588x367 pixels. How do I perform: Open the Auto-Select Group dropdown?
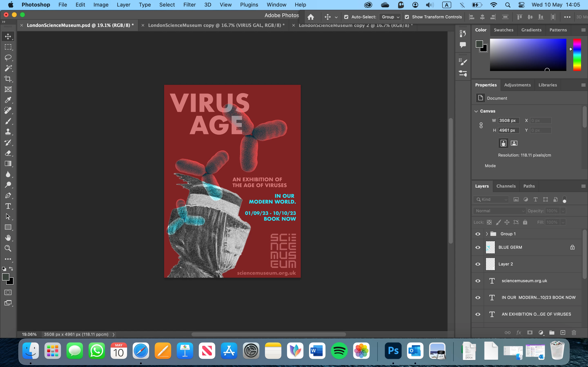click(x=390, y=17)
